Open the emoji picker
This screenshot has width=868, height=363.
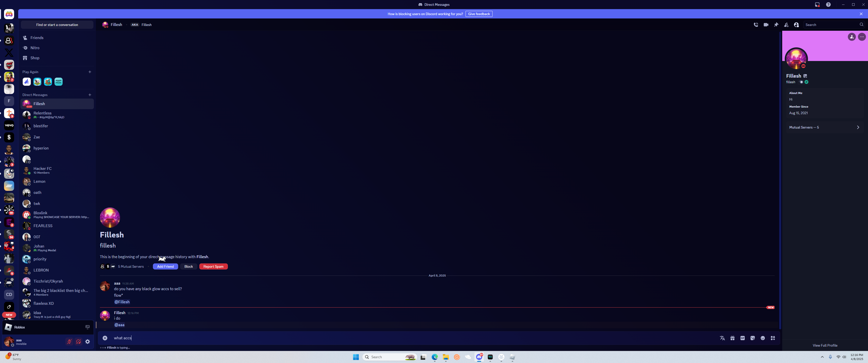763,338
